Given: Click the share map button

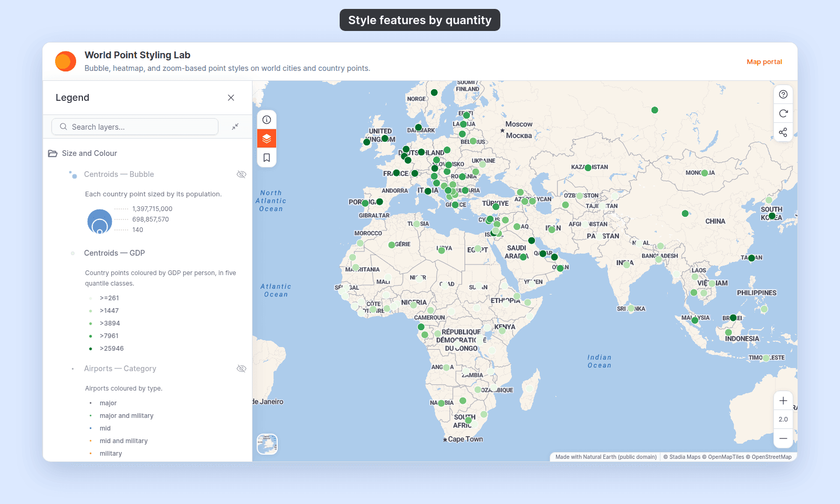Looking at the screenshot, I should [x=783, y=132].
